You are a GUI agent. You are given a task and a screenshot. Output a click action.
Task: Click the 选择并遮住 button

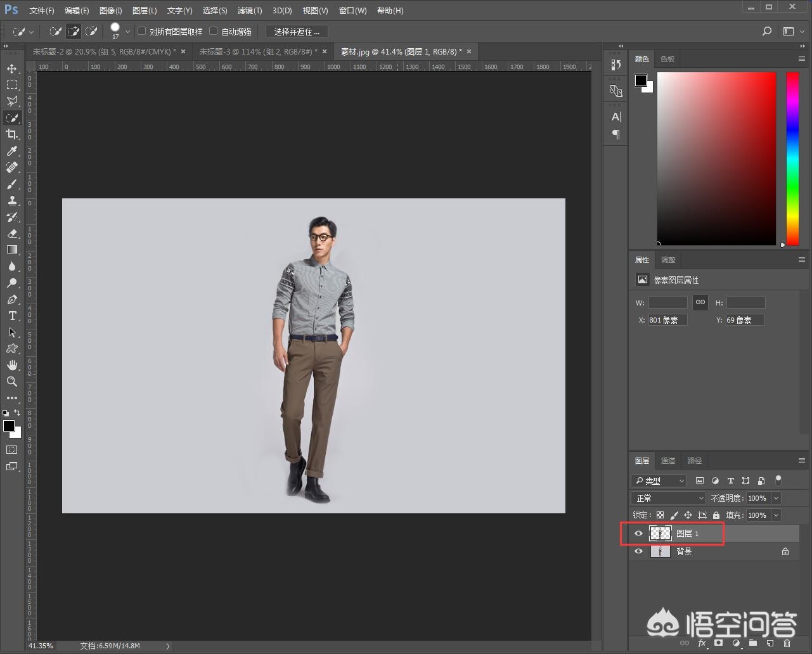(x=297, y=32)
